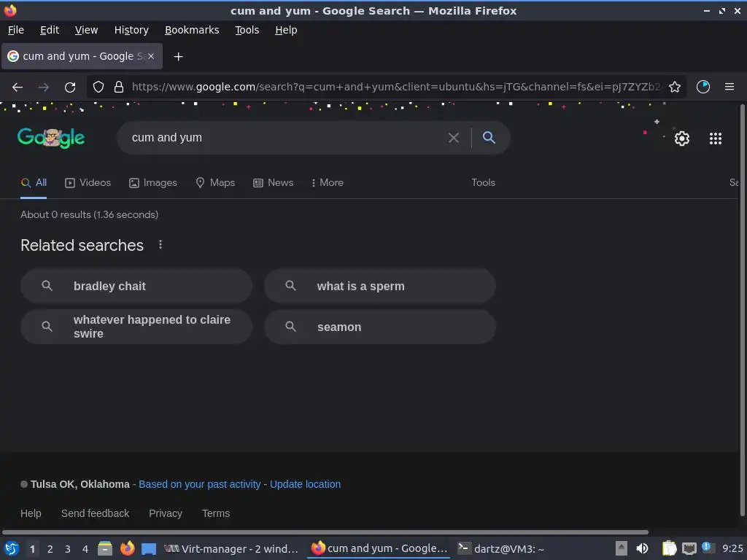
Task: Close the 'cum and yum - Google' tab
Action: coord(151,56)
